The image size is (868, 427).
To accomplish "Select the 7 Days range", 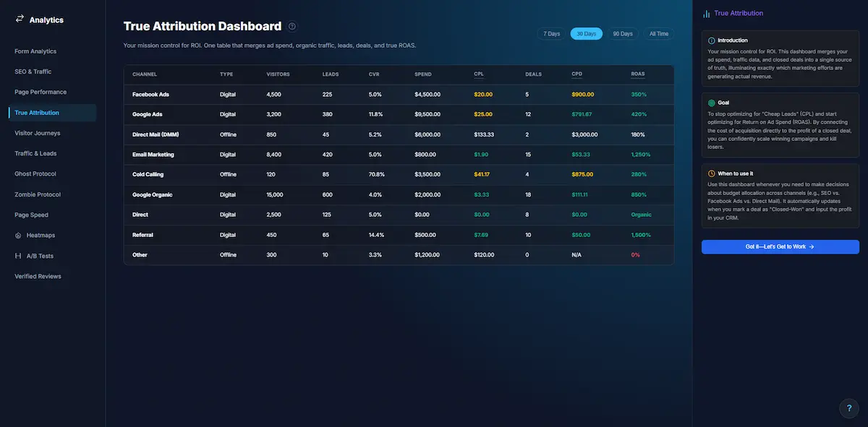I will pos(552,34).
